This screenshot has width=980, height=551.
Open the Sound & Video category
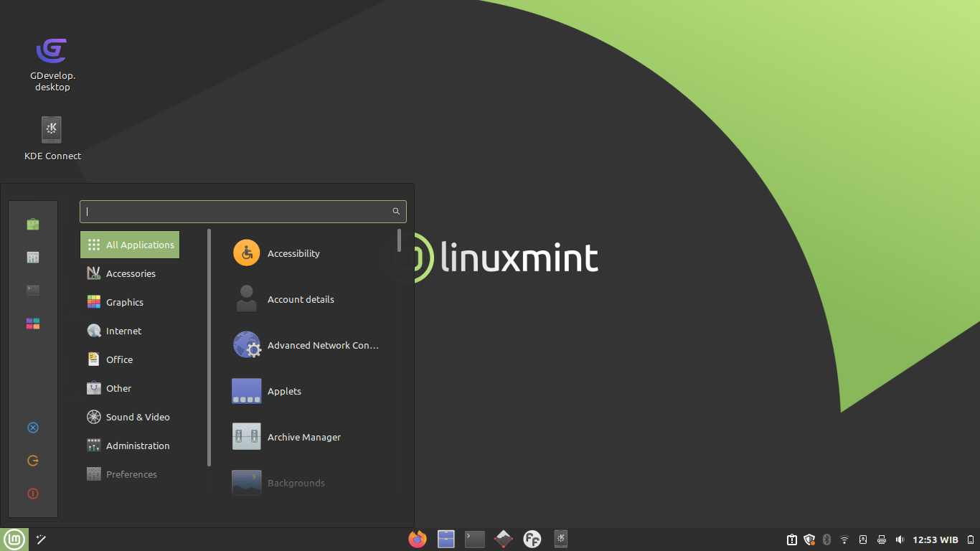click(130, 417)
